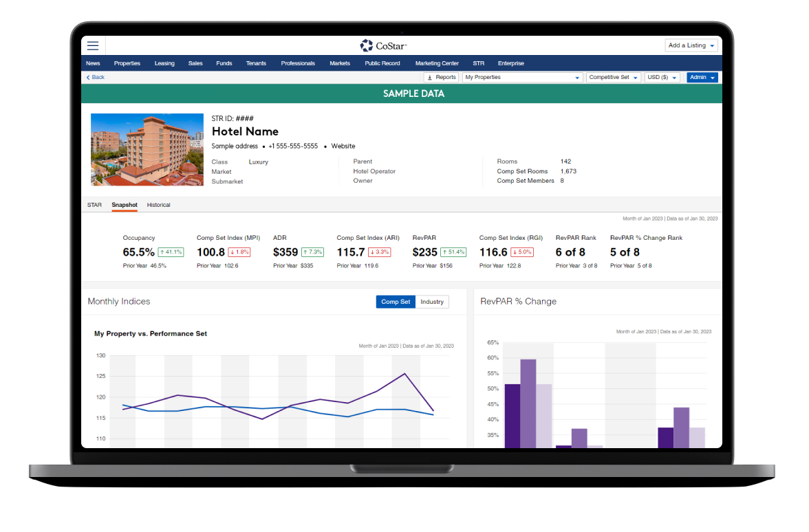Click the hotel photo thumbnail
This screenshot has width=809, height=532.
click(147, 150)
